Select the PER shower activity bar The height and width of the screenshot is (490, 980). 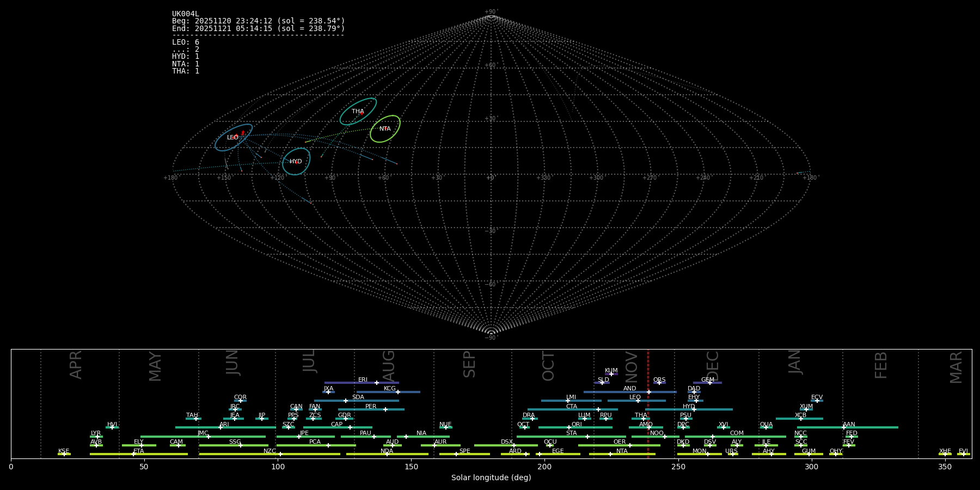click(371, 409)
